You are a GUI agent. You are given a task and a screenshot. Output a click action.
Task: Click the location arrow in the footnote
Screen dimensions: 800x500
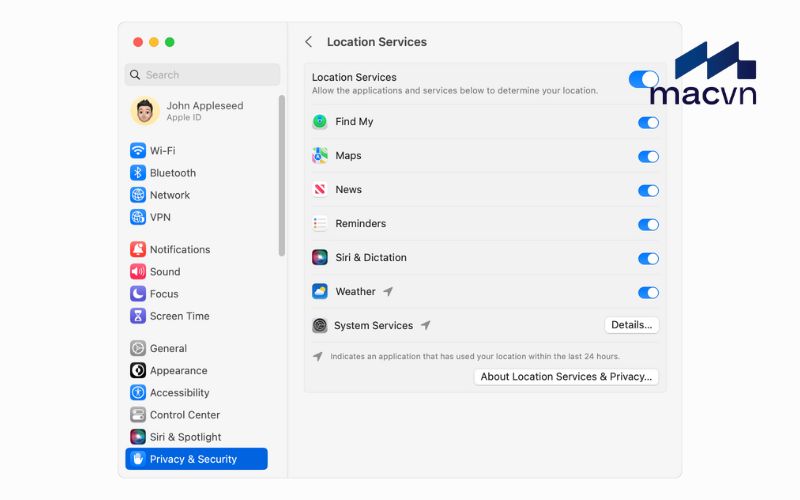pos(317,356)
